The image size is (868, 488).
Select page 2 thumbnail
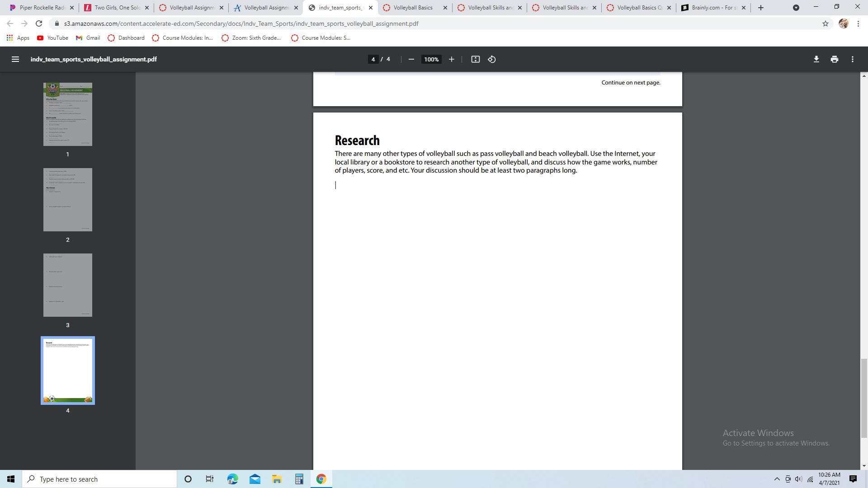(68, 200)
